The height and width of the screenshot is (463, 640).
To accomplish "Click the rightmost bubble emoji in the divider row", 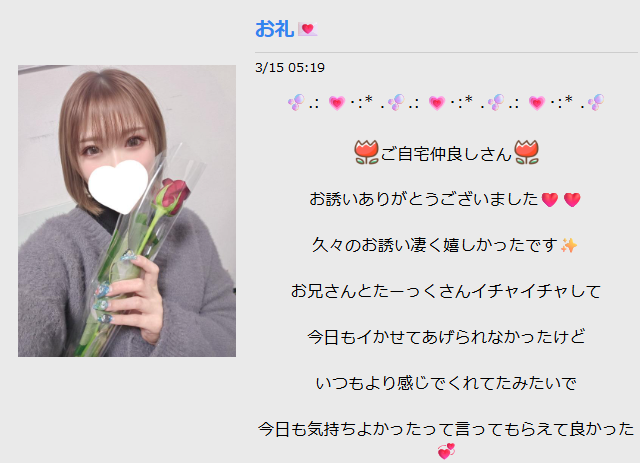I will coord(596,102).
